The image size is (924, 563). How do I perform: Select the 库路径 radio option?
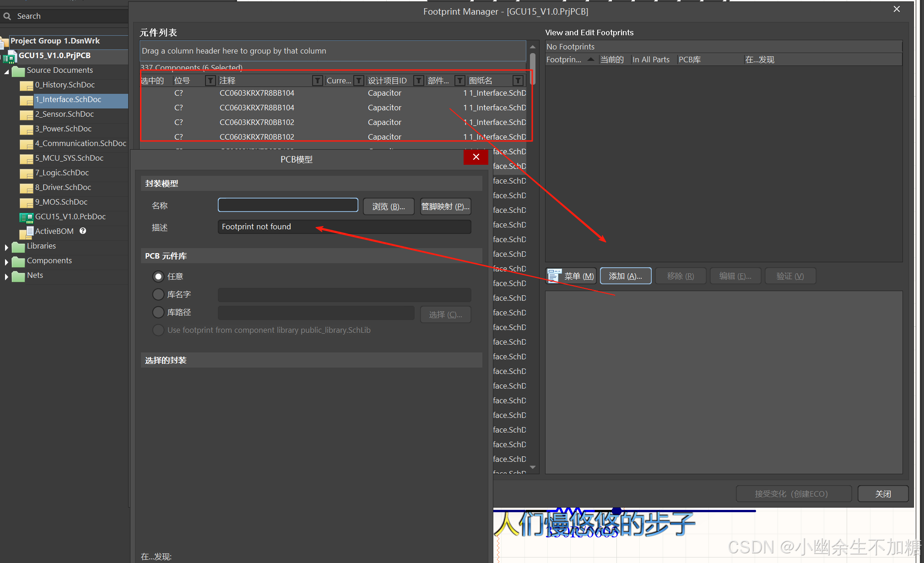tap(158, 312)
